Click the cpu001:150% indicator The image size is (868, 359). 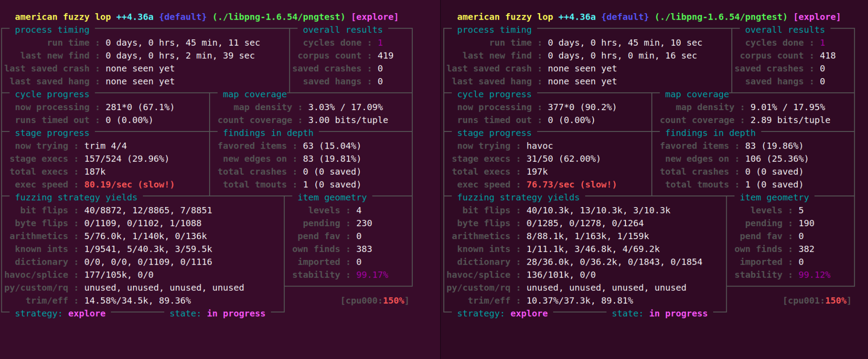click(x=817, y=301)
